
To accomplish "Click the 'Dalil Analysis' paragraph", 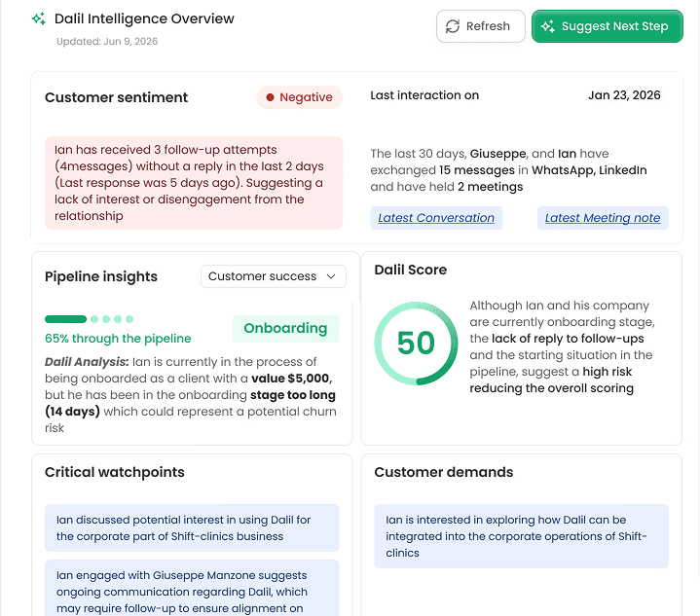I will (191, 395).
